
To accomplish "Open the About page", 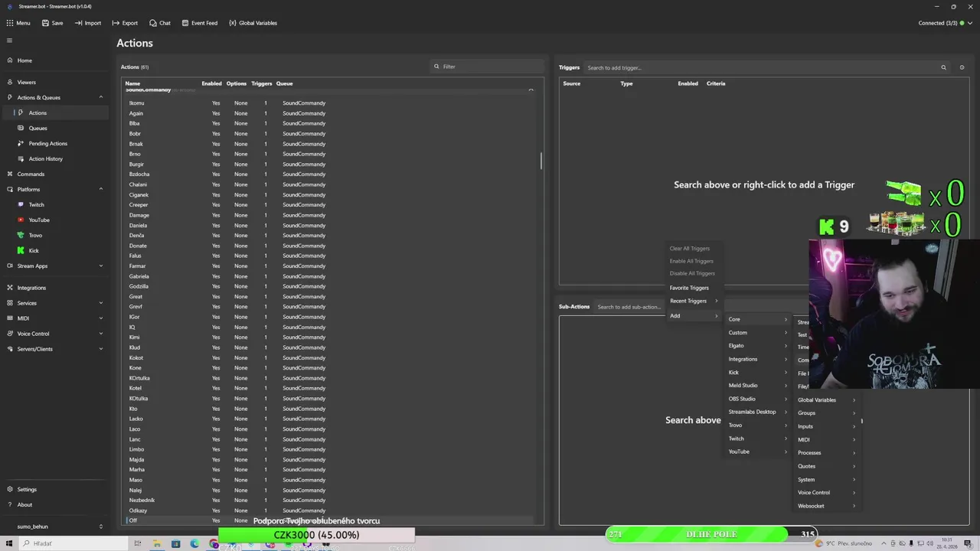I will click(x=24, y=504).
